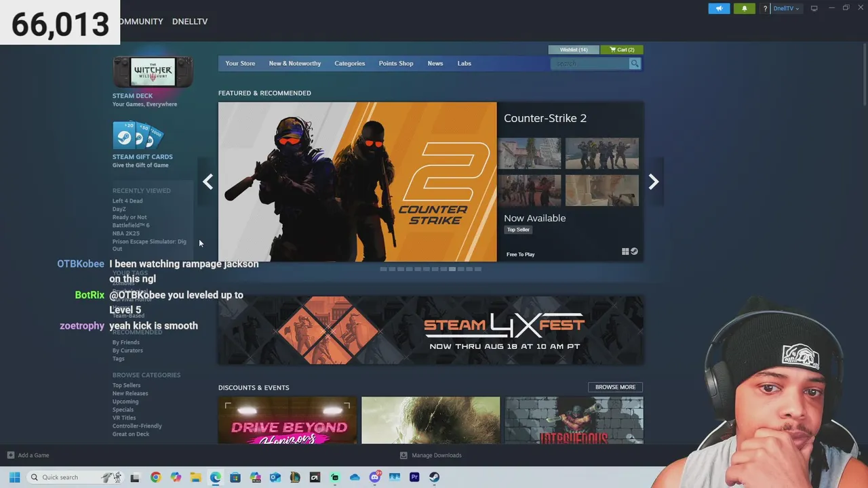Open the Drive Beyond Horizons event card
Viewport: 868px width, 488px height.
click(288, 420)
